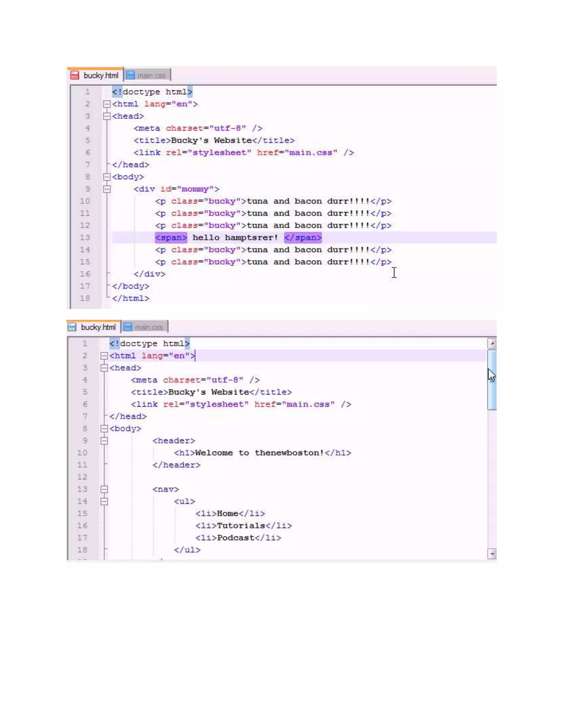Switch to the unsaved bucky.html tab in the upper editor
Viewport: 563px width, 728px height.
click(95, 75)
